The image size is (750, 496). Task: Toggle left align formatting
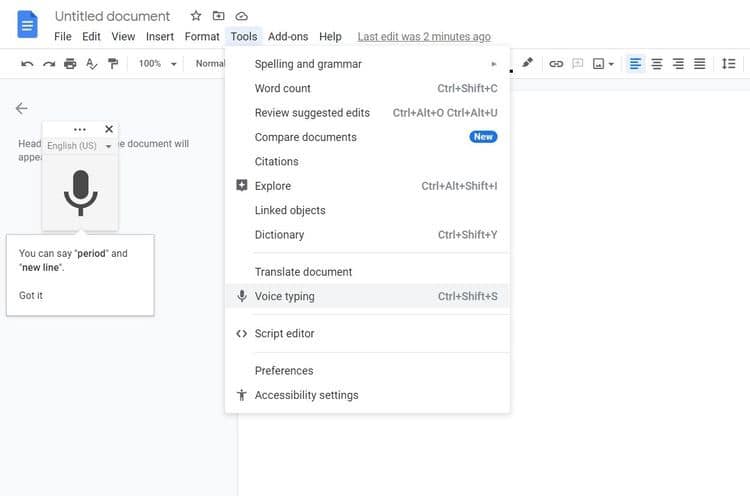[635, 64]
